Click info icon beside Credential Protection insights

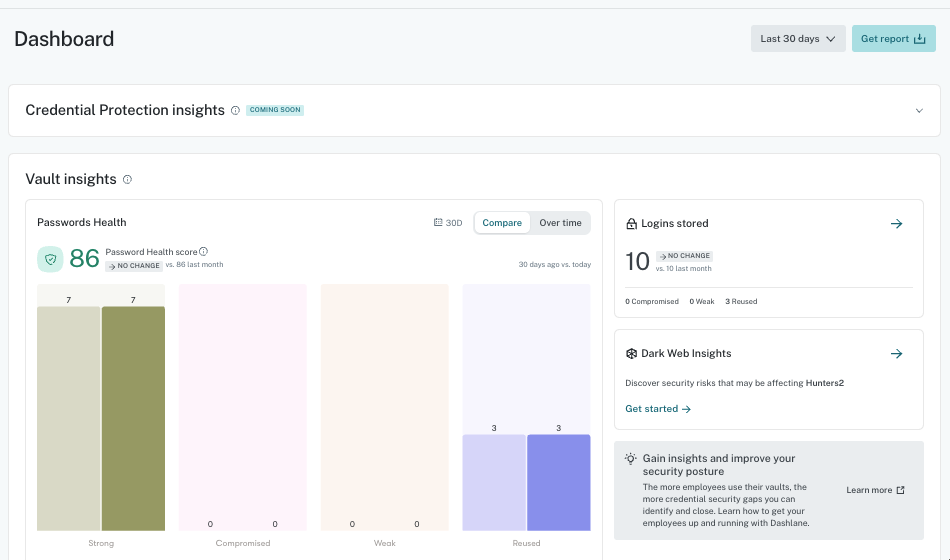pos(236,110)
